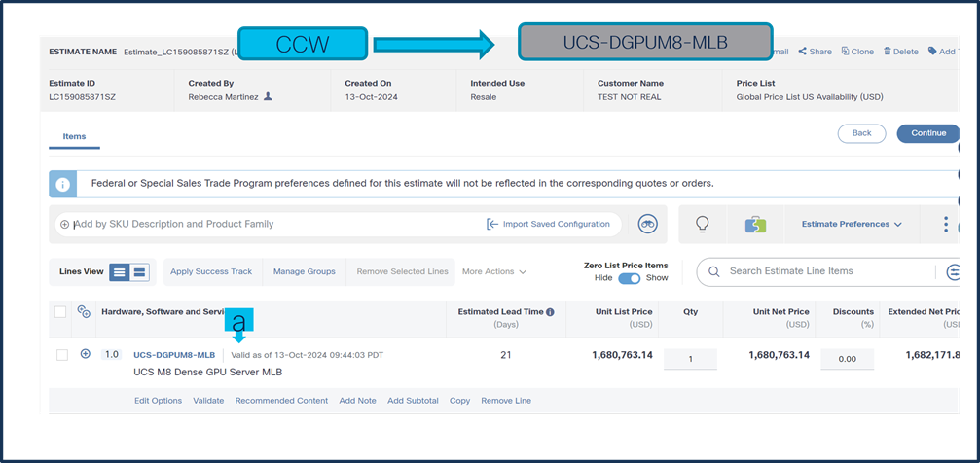The height and width of the screenshot is (463, 980).
Task: Click the Clone icon link
Action: pos(857,52)
